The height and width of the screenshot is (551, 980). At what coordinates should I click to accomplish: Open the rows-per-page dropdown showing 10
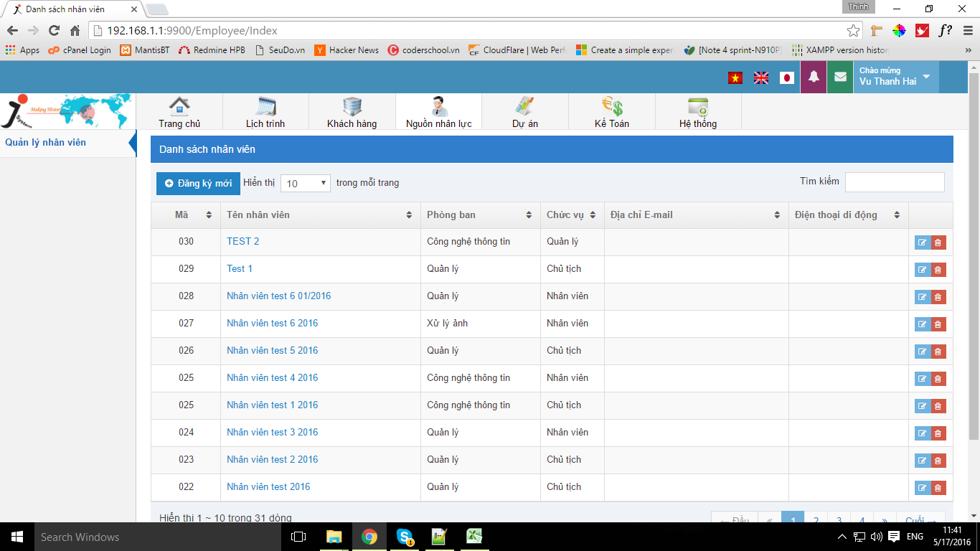[x=306, y=183]
